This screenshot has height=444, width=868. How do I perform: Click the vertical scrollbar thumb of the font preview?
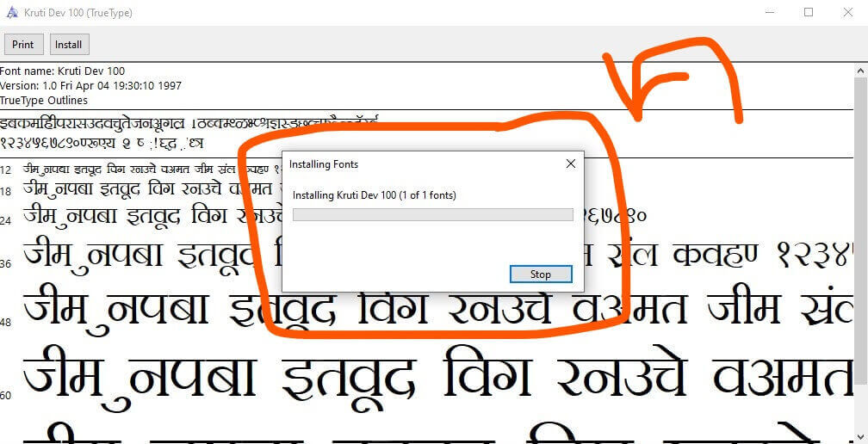pos(861,230)
